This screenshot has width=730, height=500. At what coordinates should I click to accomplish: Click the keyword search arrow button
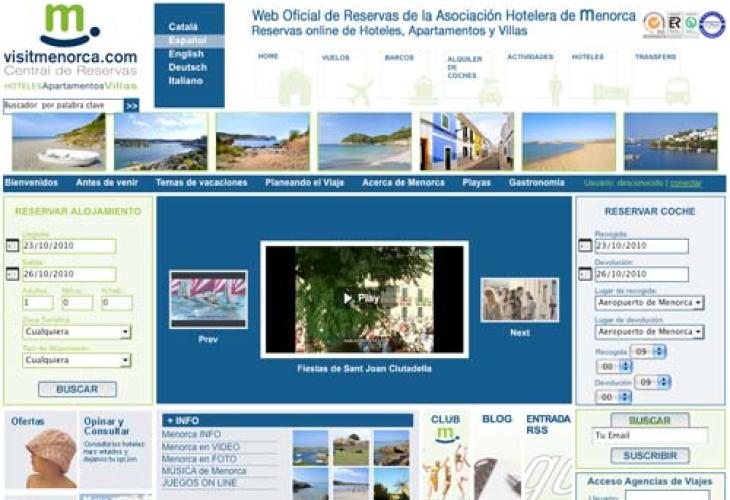pos(132,105)
